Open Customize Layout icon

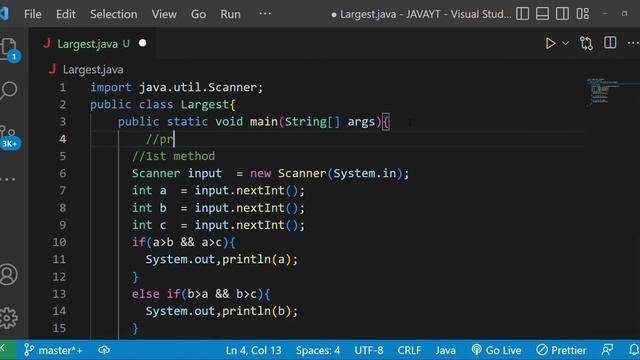pyautogui.click(x=582, y=14)
